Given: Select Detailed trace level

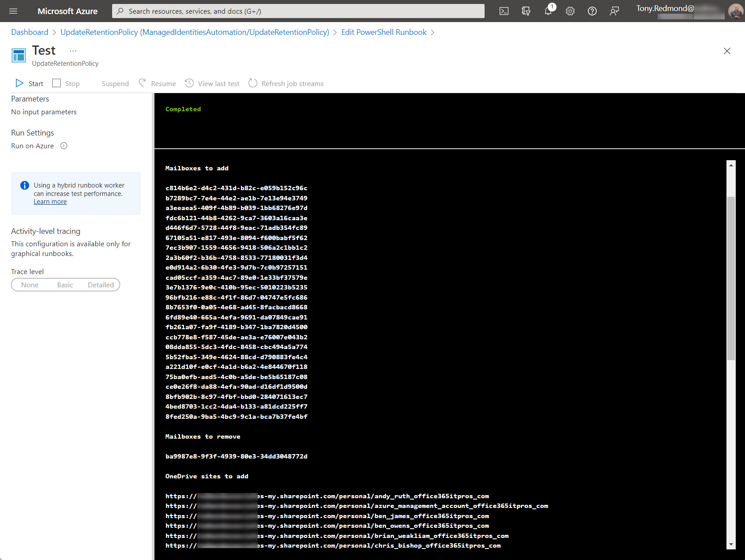Looking at the screenshot, I should [x=101, y=285].
